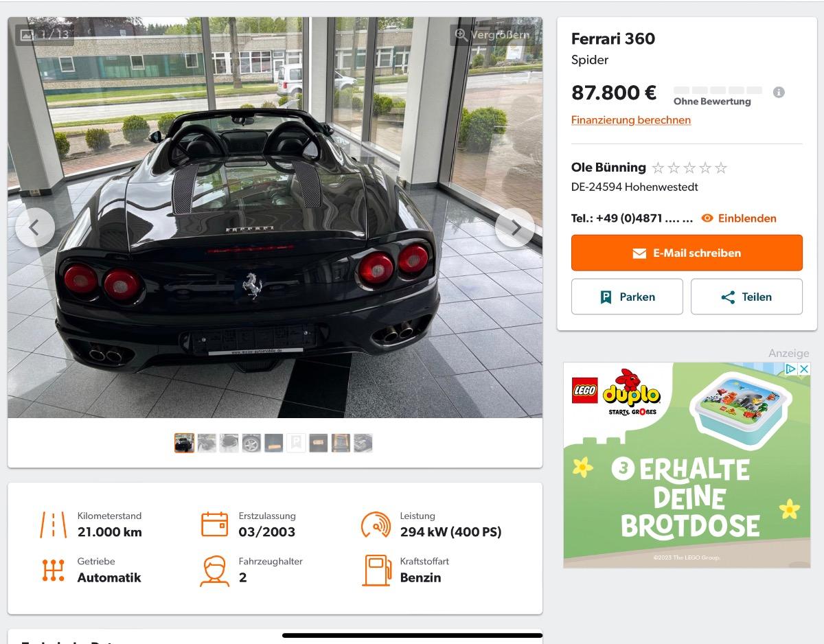The width and height of the screenshot is (824, 644).
Task: Park this listing with Parken button
Action: pyautogui.click(x=627, y=297)
